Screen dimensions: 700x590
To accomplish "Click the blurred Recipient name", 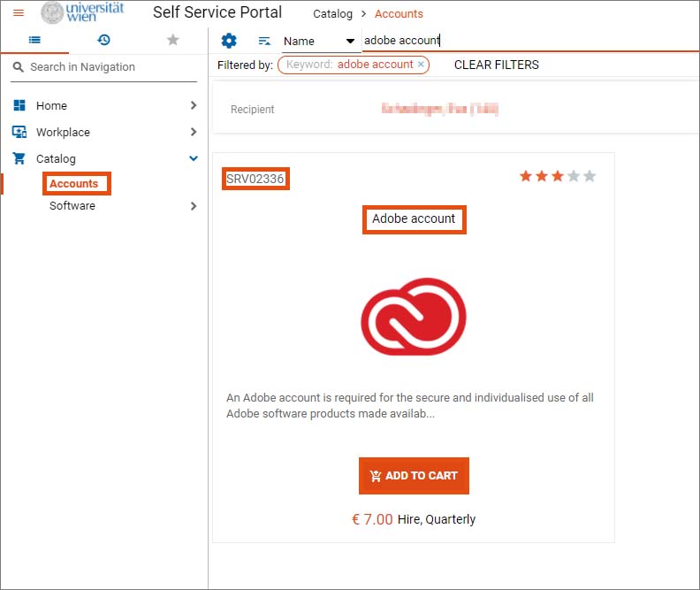I will [440, 109].
